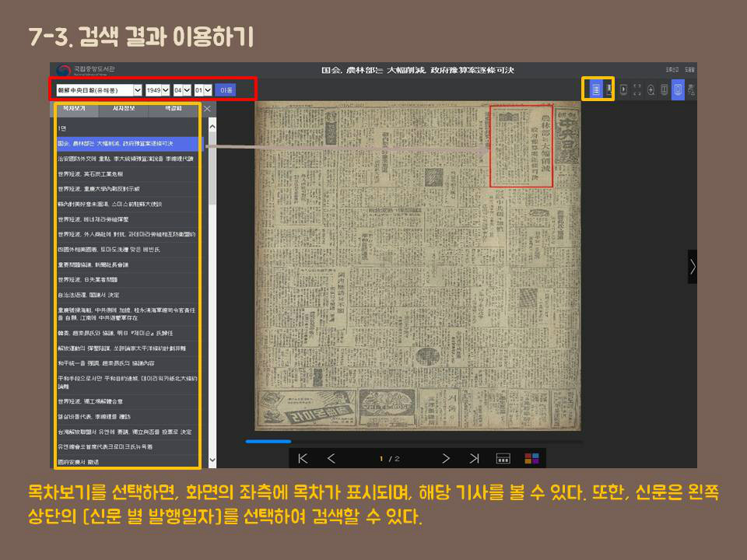Open the month dropdown showing 04
The image size is (747, 560).
[x=182, y=90]
